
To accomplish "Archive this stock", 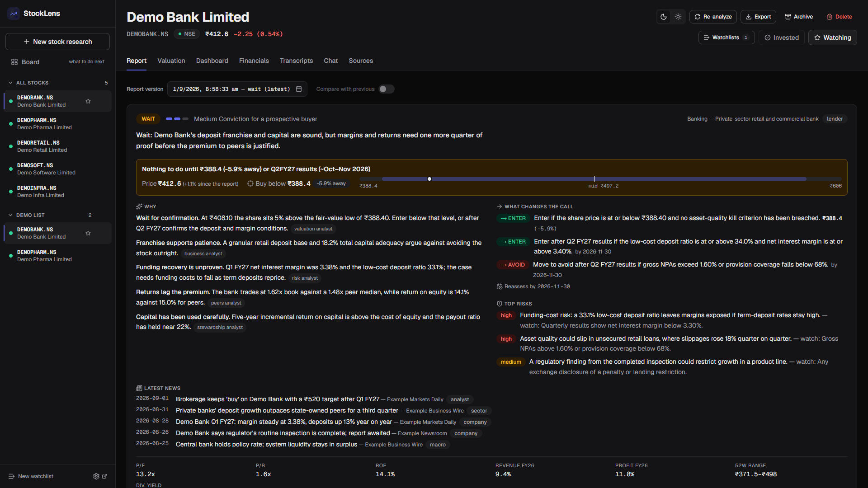I will pyautogui.click(x=799, y=17).
